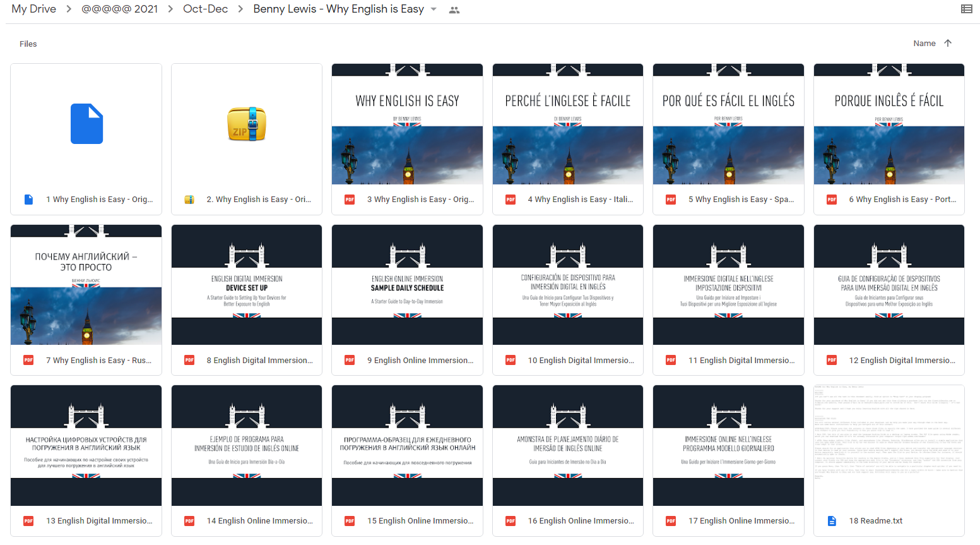Select 'PROGRAMMA MODELLO GIORNALIERO' thumbnail

point(729,445)
